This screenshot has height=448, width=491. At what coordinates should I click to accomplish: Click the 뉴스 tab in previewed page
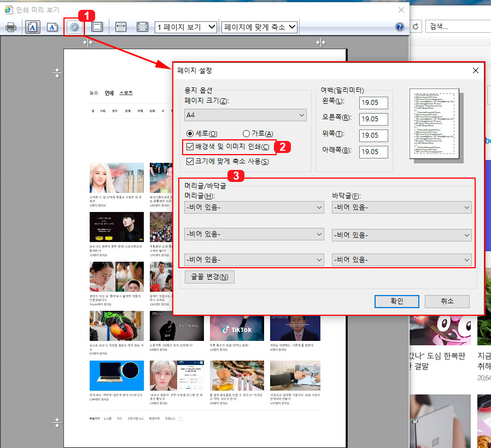[94, 93]
